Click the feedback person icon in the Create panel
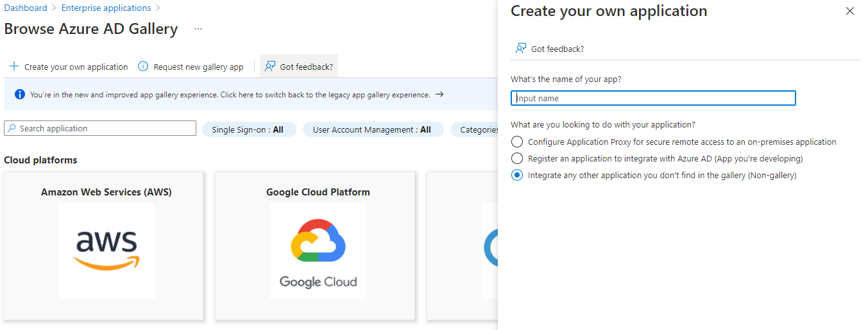This screenshot has width=868, height=330. (521, 49)
